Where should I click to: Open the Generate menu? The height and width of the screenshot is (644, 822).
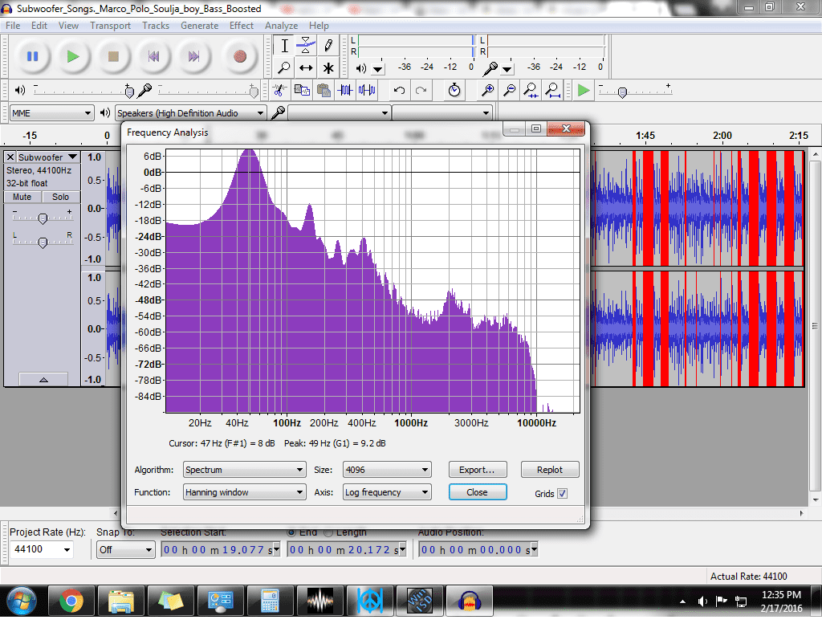click(199, 26)
